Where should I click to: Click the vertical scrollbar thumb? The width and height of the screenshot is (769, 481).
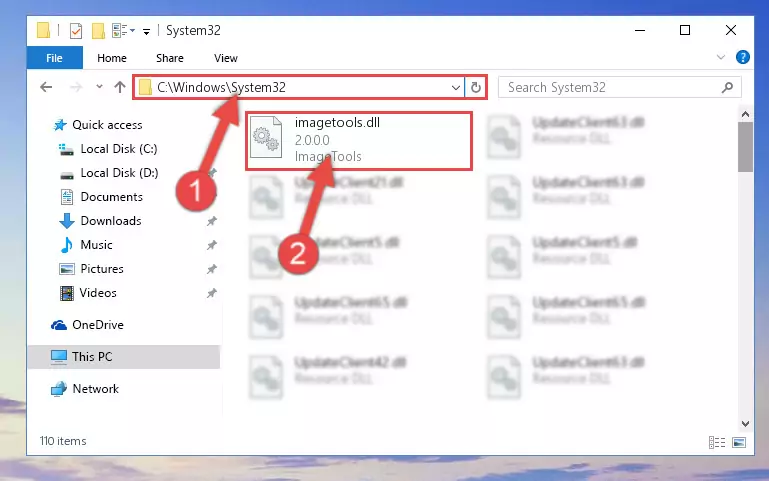click(x=745, y=147)
